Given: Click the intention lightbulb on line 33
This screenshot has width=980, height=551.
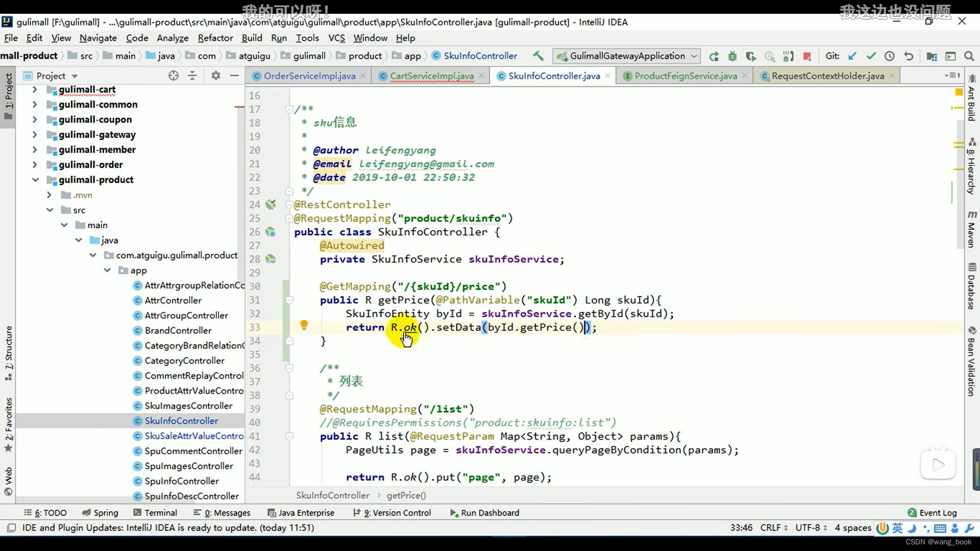Looking at the screenshot, I should coord(304,325).
